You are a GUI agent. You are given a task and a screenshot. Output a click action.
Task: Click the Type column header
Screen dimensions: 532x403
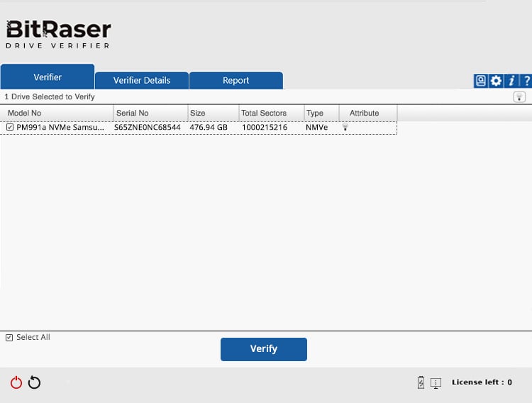pyautogui.click(x=321, y=113)
